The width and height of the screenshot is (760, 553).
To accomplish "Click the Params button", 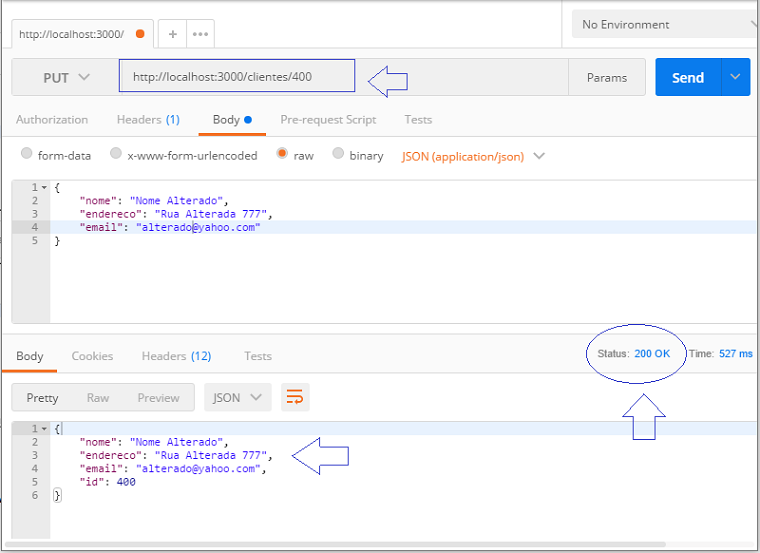I will [607, 78].
